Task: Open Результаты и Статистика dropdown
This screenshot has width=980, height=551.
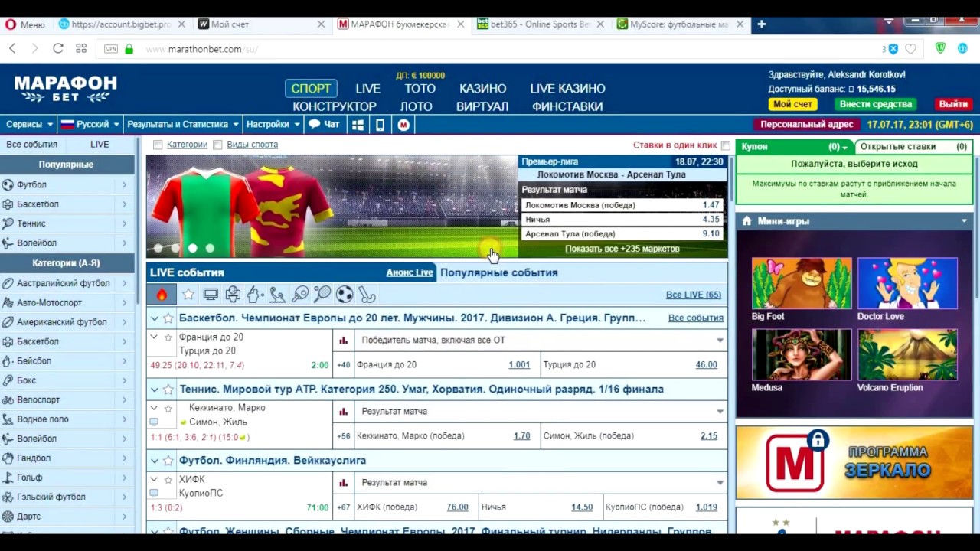Action: click(183, 124)
